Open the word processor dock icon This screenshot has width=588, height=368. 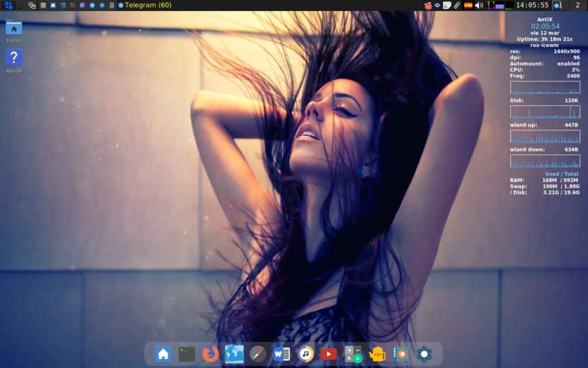coord(282,354)
